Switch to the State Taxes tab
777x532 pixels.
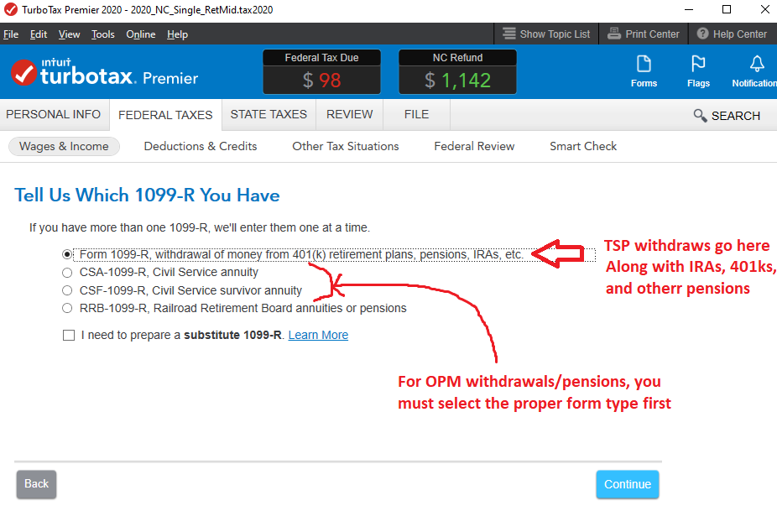coord(269,114)
